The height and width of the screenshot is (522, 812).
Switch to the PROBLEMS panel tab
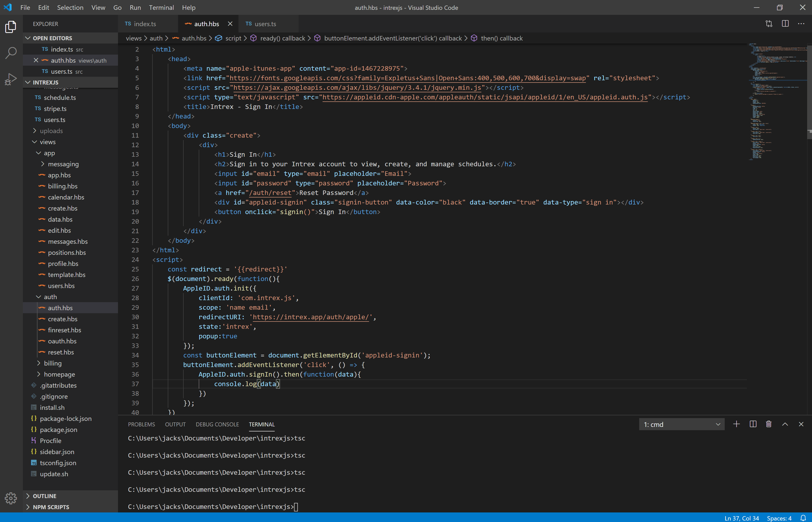(141, 424)
